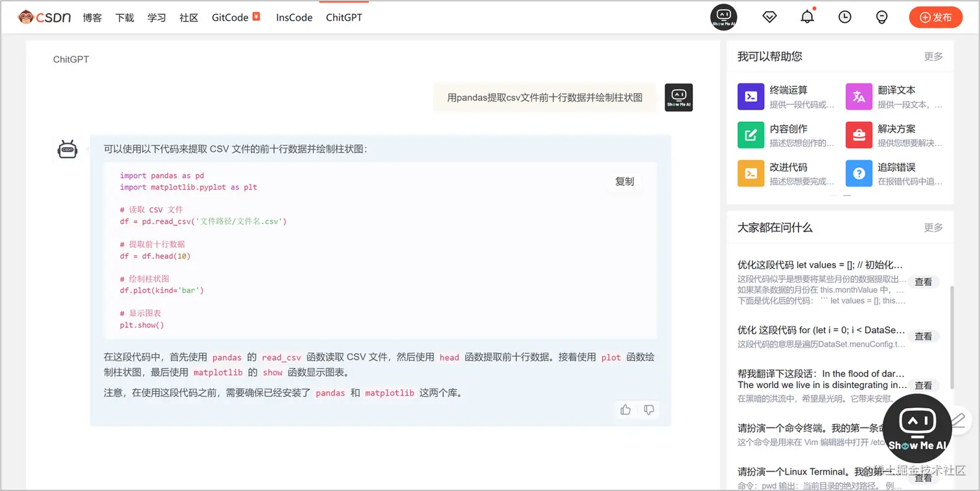Open the 社区 menu item
This screenshot has height=491, width=980.
[189, 17]
